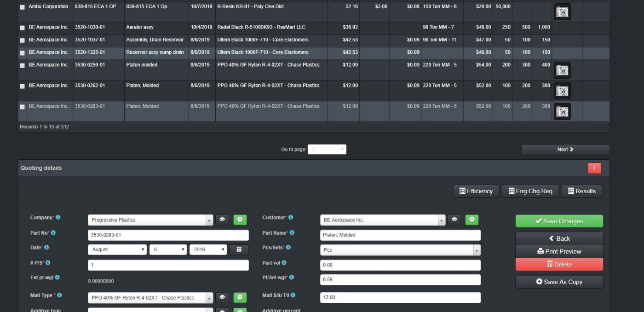Show info tooltip for # P/S field
This screenshot has width=644, height=312.
48,263
